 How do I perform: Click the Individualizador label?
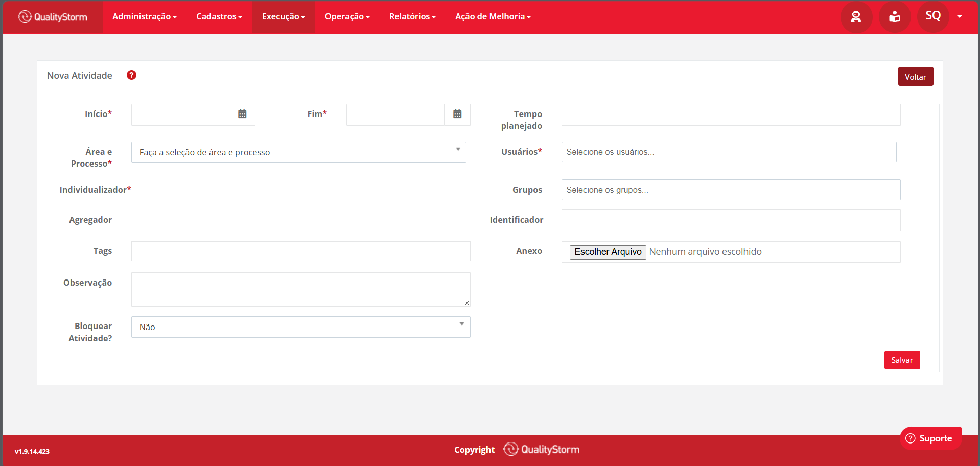(x=95, y=190)
